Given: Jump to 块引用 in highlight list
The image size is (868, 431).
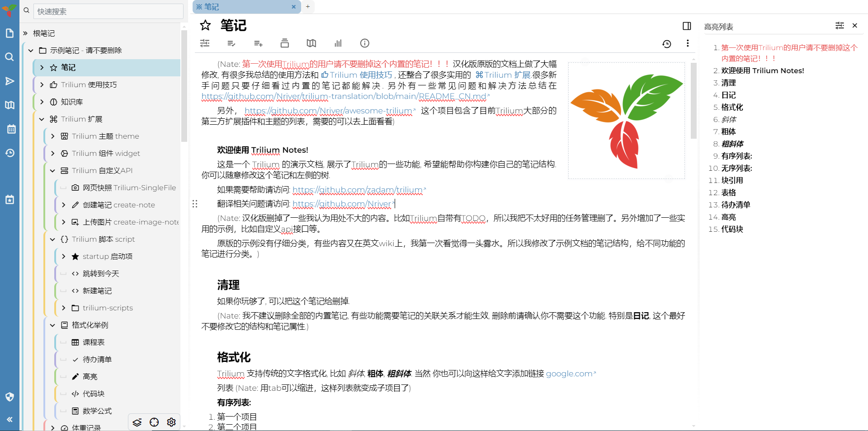Looking at the screenshot, I should pyautogui.click(x=732, y=180).
